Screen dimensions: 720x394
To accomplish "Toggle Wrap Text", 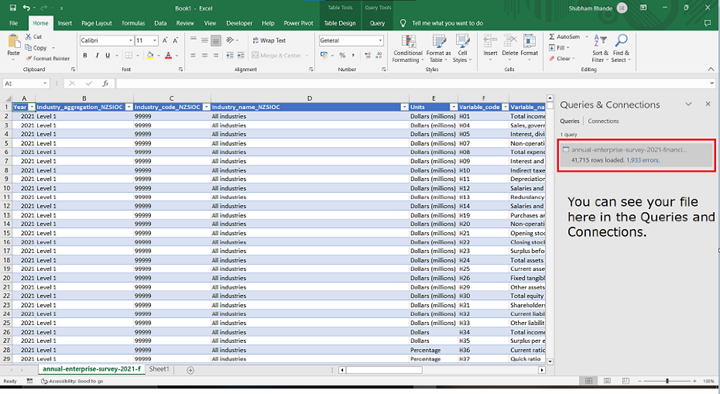I will [x=269, y=40].
